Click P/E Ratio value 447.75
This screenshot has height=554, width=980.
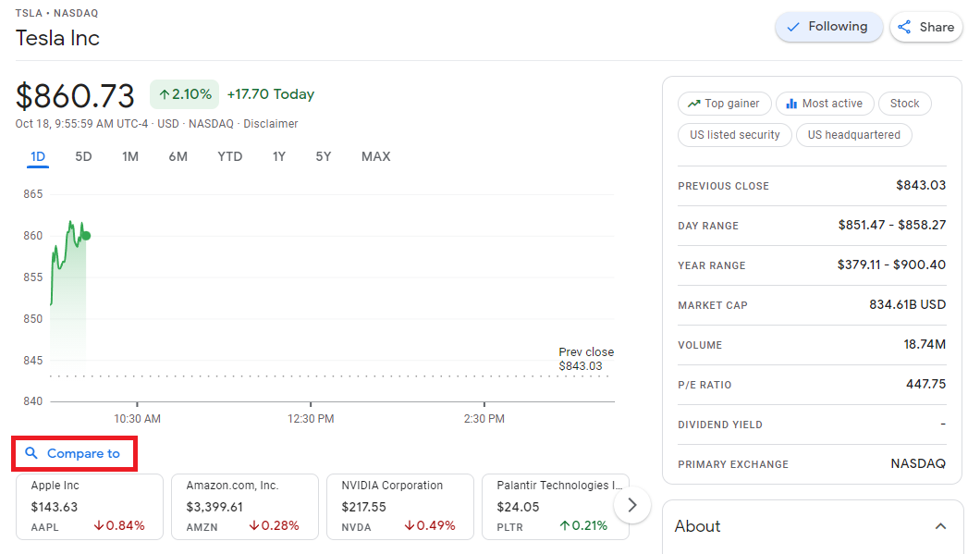(x=925, y=384)
